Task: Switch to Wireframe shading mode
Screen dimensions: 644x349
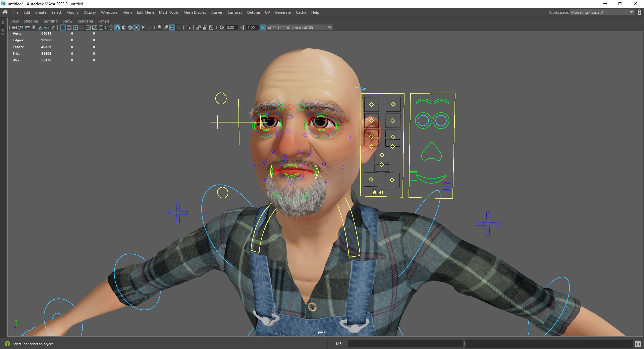Action: (111, 28)
